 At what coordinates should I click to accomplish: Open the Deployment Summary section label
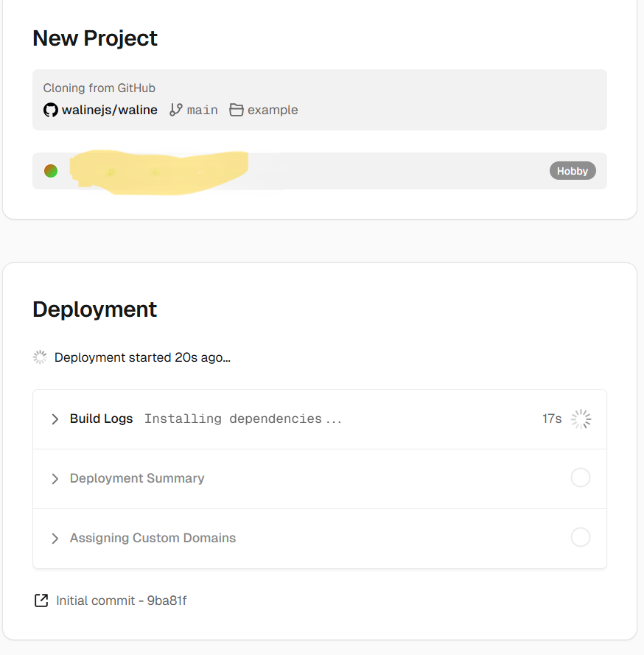[x=137, y=478]
